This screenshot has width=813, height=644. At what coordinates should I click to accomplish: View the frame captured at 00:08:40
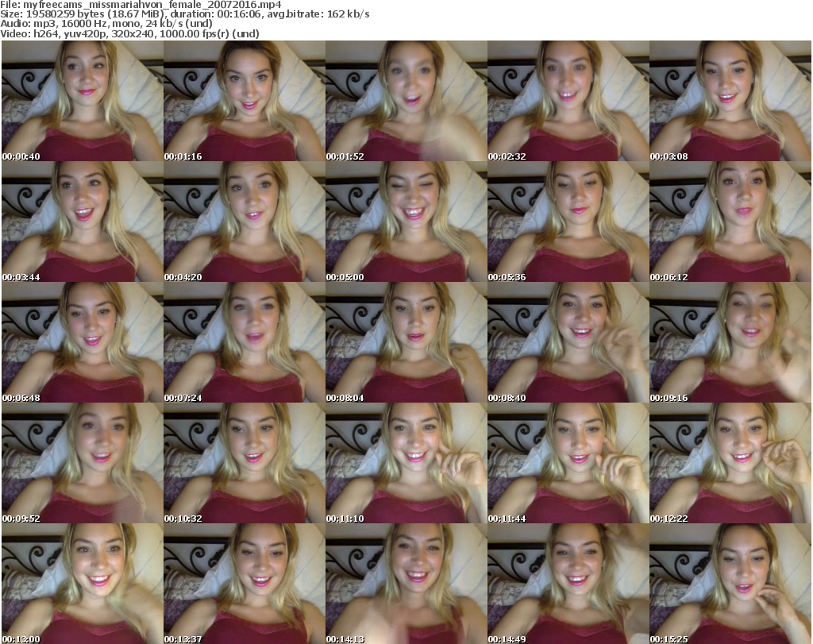pyautogui.click(x=568, y=343)
